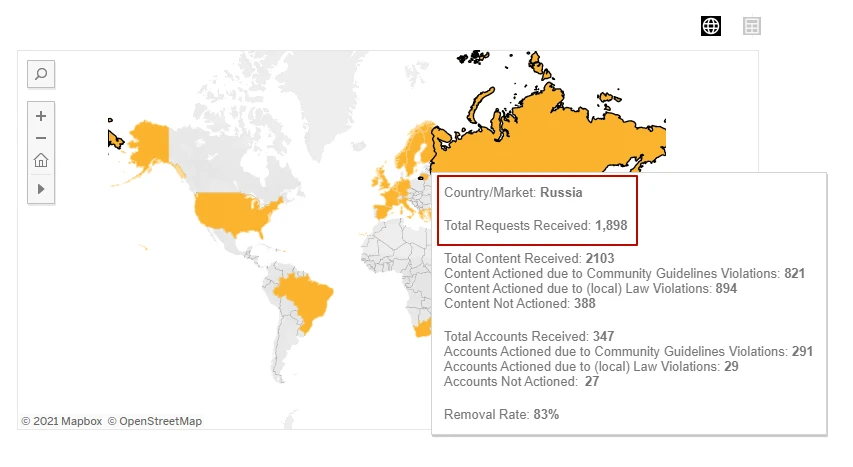
Task: Click Total Content Received 2103 line
Action: point(529,259)
